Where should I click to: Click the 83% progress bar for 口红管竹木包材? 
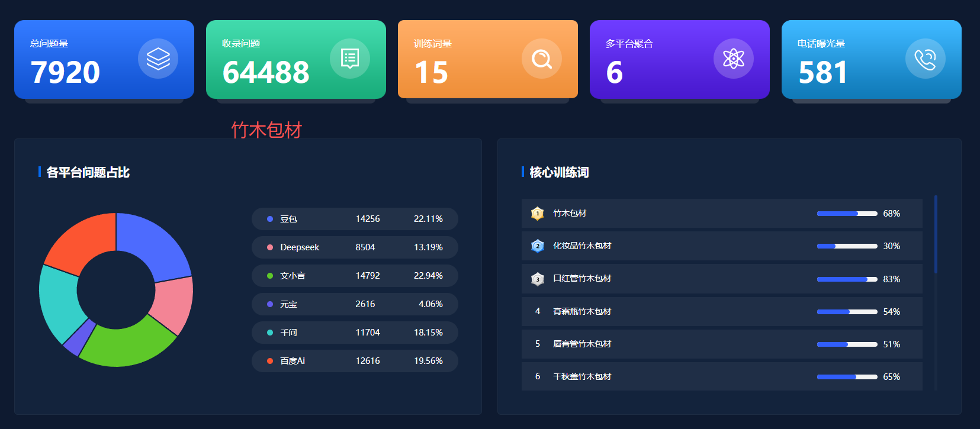[x=847, y=279]
